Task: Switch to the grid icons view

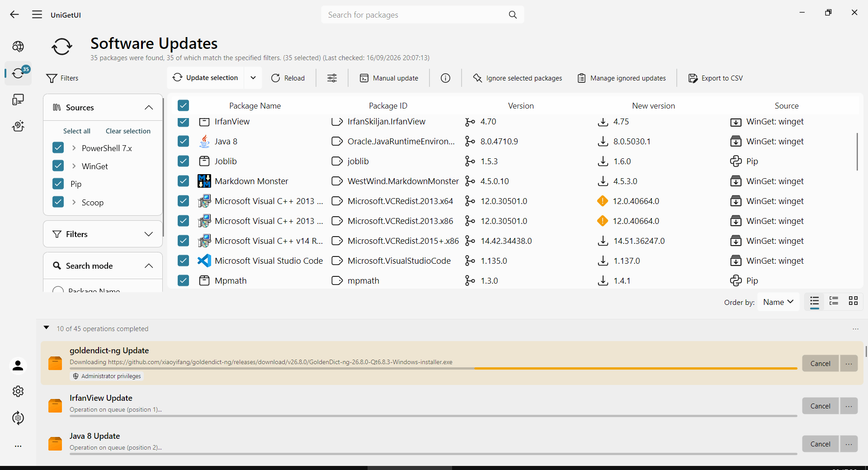Action: click(x=853, y=301)
